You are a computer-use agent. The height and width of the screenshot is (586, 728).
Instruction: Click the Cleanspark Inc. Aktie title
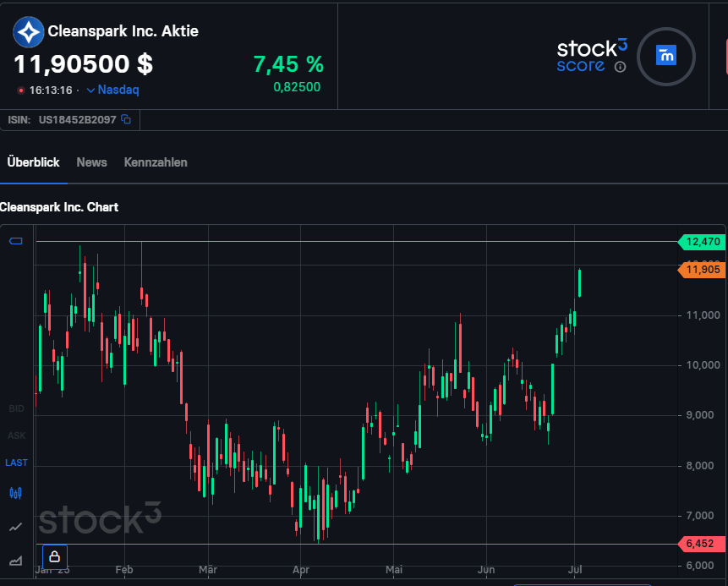tap(123, 32)
